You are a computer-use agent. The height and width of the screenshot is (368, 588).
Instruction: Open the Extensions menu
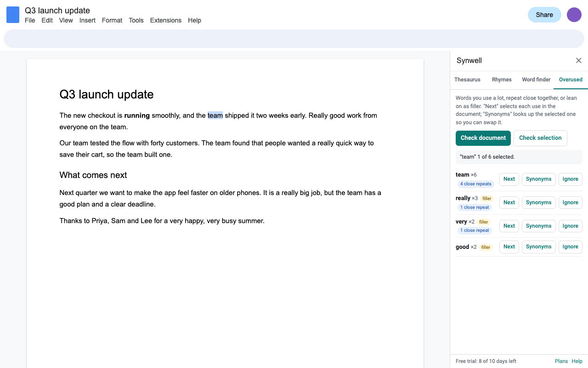166,20
